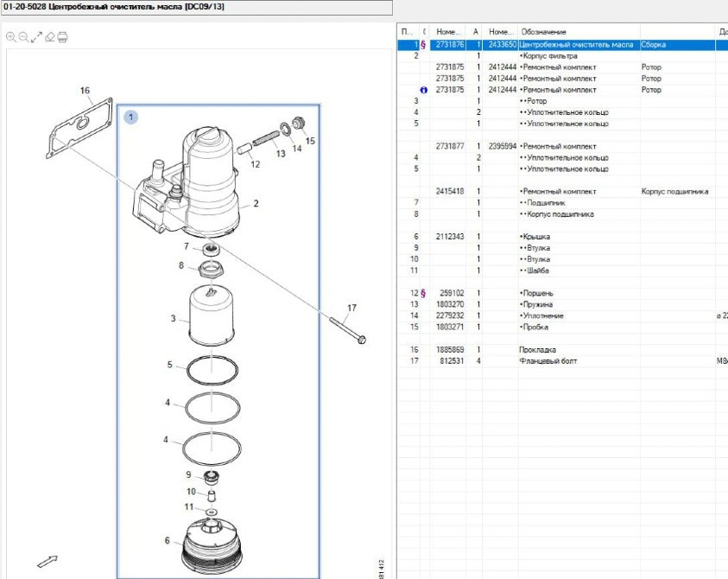Click callout 16 gasket label in diagram

pos(85,91)
